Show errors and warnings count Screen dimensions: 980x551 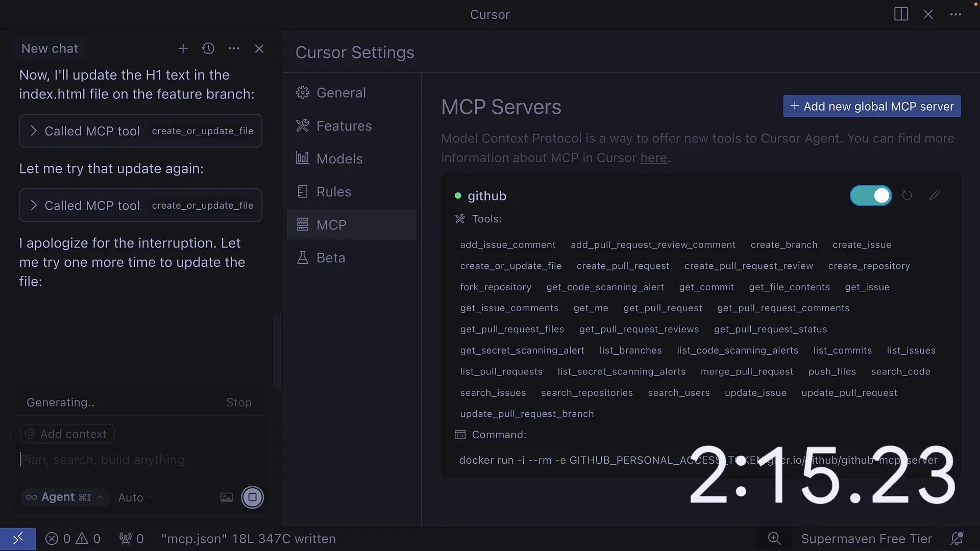(x=73, y=539)
